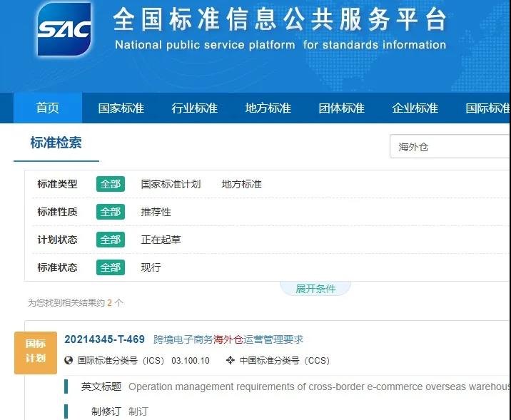Click the 制订 value after 制修订
This screenshot has height=420, width=511.
[x=138, y=411]
